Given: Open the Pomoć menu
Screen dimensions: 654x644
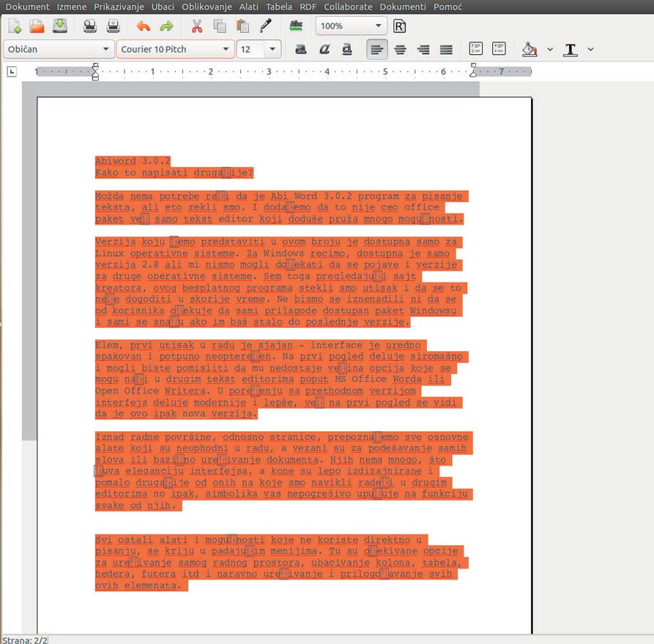Looking at the screenshot, I should 447,7.
